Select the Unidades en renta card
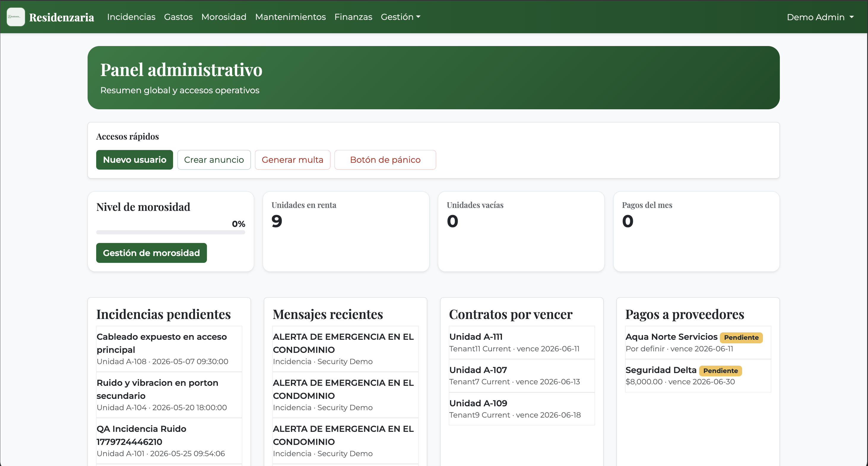This screenshot has width=868, height=466. click(346, 232)
